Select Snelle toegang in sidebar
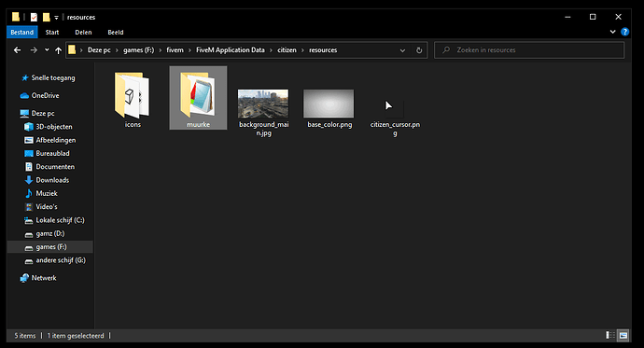 pyautogui.click(x=48, y=78)
